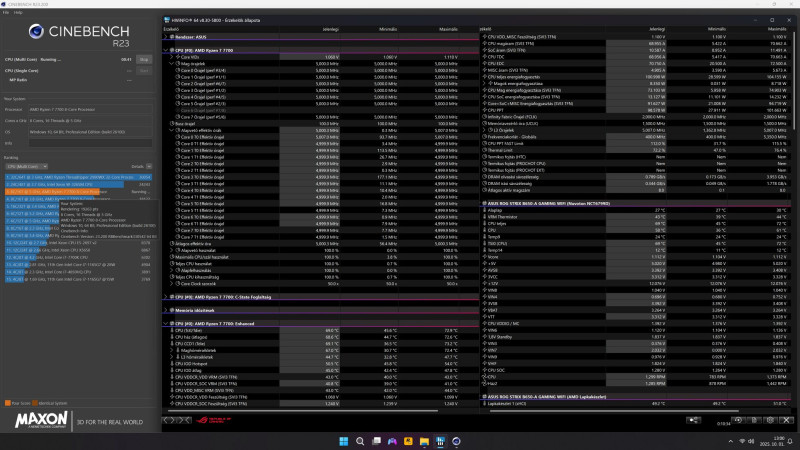Screen dimensions: 800x450
Task: Expand the Core VIDs row
Action: click(x=172, y=57)
